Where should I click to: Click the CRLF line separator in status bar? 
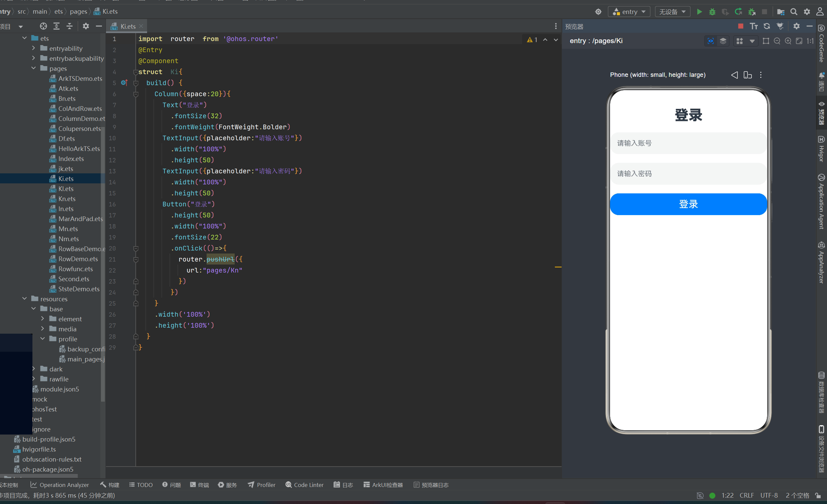[x=747, y=495]
